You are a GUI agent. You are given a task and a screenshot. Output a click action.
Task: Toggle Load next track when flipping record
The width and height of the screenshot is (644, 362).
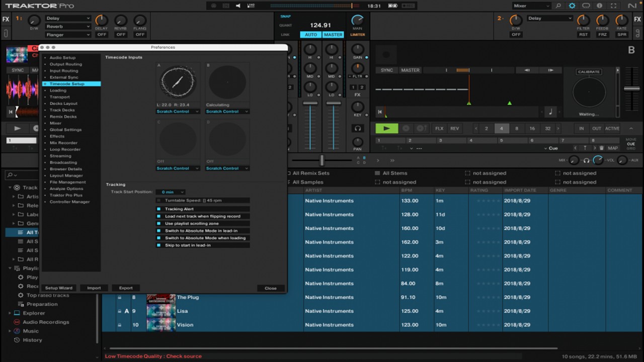[158, 216]
